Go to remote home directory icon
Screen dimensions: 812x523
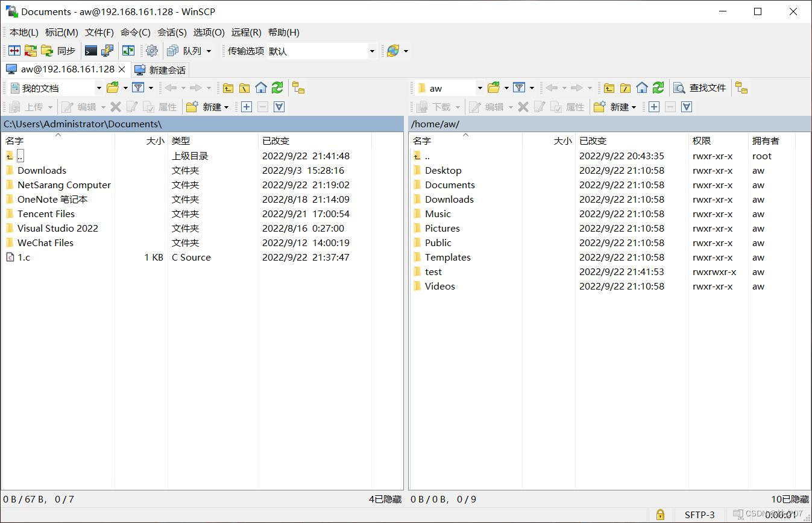click(642, 88)
